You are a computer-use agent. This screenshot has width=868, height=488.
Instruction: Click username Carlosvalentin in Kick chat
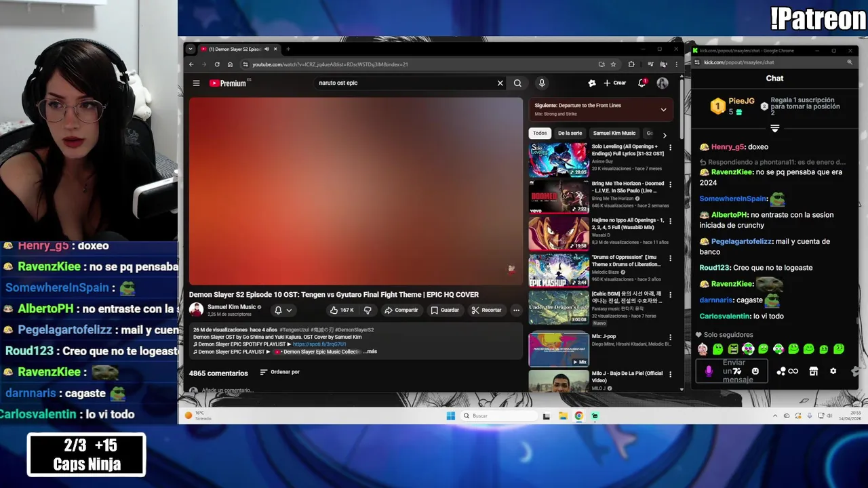click(725, 317)
